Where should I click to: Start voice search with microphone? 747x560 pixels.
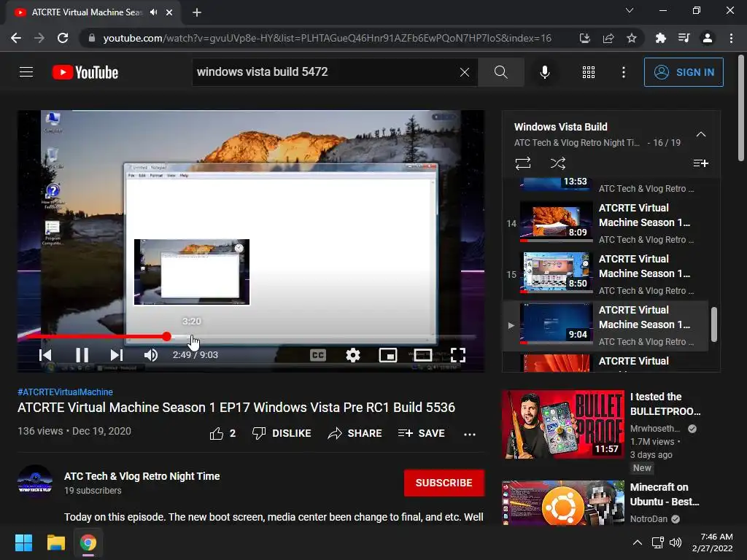point(544,72)
